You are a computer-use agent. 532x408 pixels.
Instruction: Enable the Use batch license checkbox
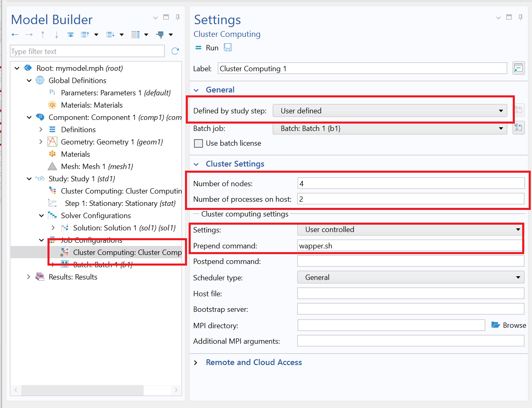coord(198,143)
